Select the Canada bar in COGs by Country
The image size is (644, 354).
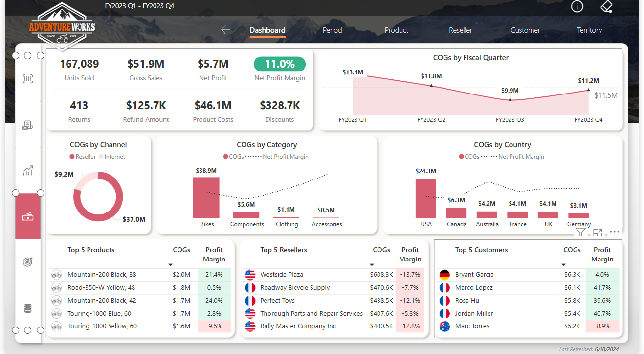(456, 213)
